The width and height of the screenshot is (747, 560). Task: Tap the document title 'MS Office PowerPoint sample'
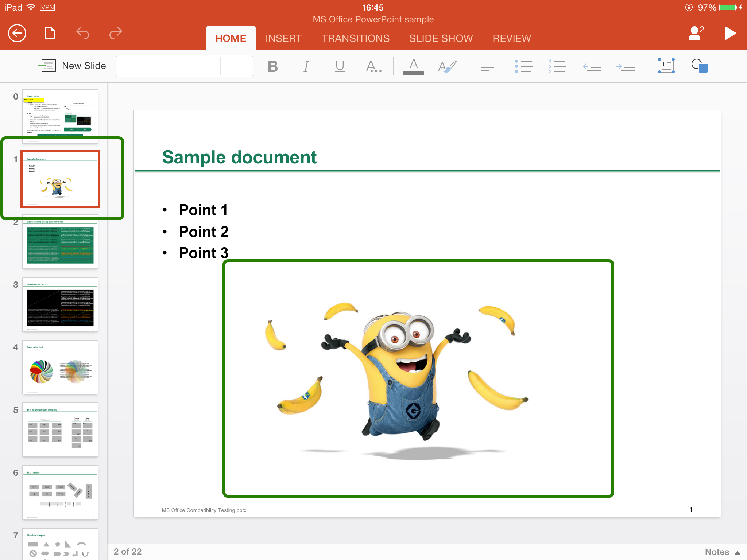pos(373,19)
